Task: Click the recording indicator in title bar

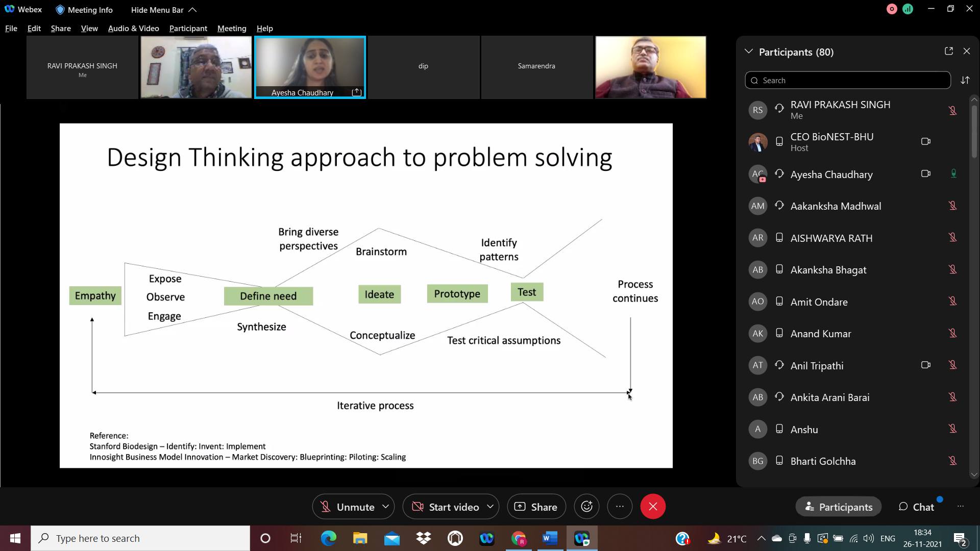Action: point(892,9)
